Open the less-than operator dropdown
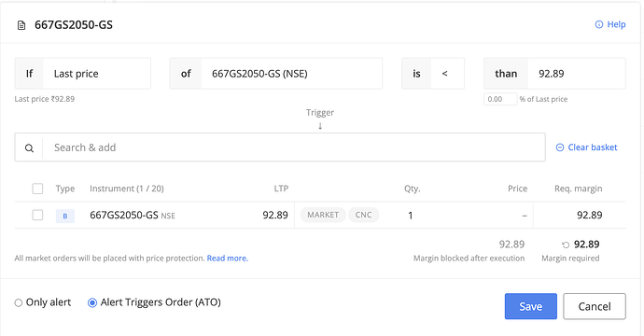 coord(447,74)
